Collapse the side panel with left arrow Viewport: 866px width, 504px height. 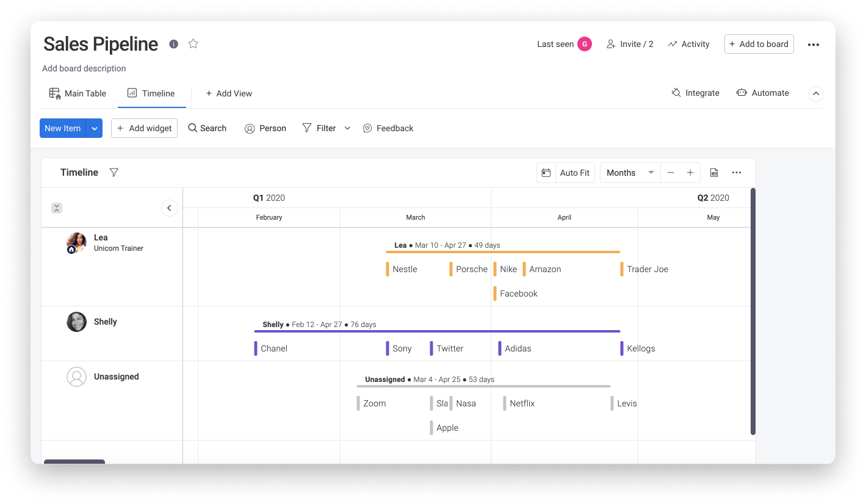click(x=169, y=208)
